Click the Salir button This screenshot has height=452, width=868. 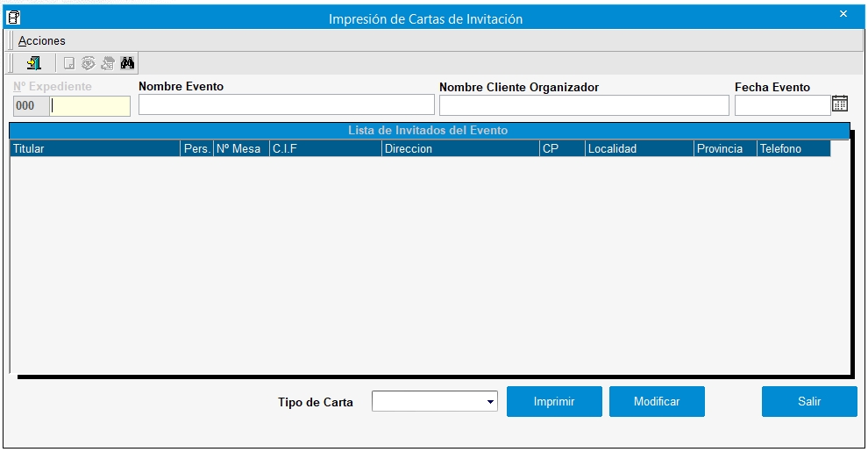pyautogui.click(x=808, y=401)
